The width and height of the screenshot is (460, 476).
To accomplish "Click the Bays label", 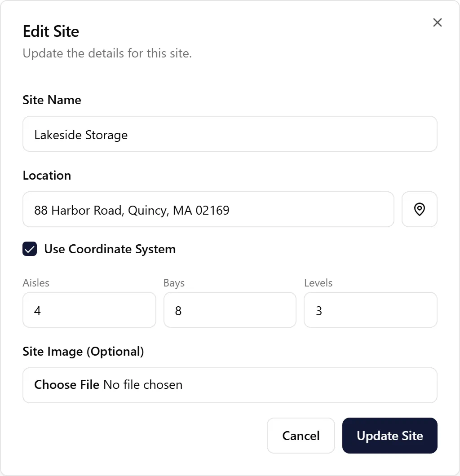I will (174, 283).
